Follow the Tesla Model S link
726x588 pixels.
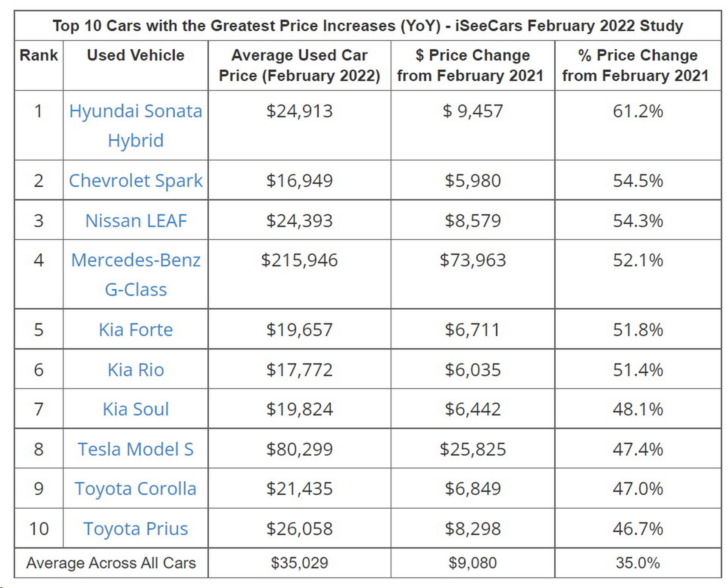point(135,449)
